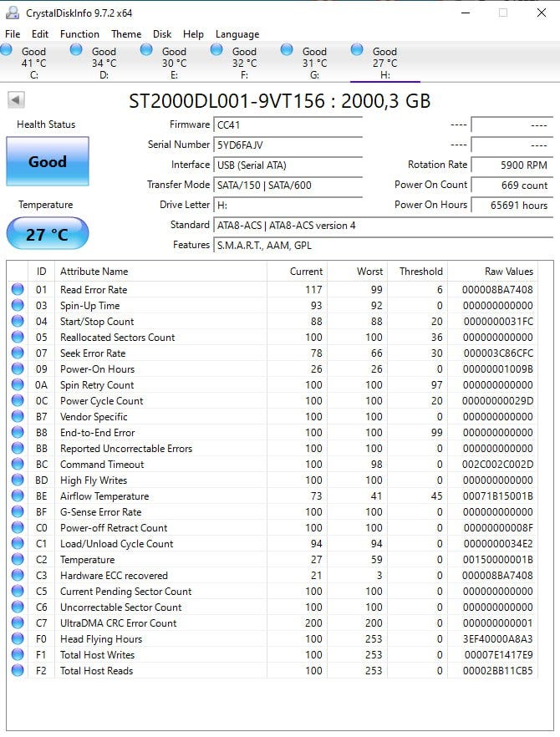The height and width of the screenshot is (737, 560).
Task: Click the 27 °C temperature button
Action: pos(48,234)
